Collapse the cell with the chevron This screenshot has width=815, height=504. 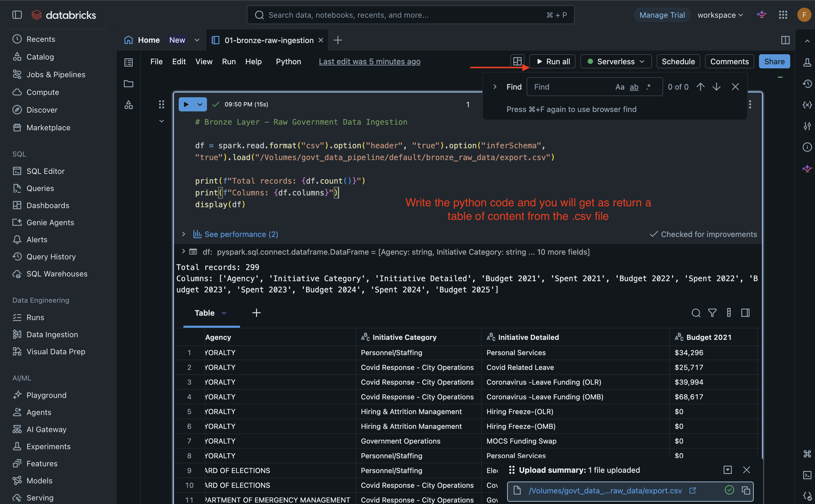tap(161, 121)
